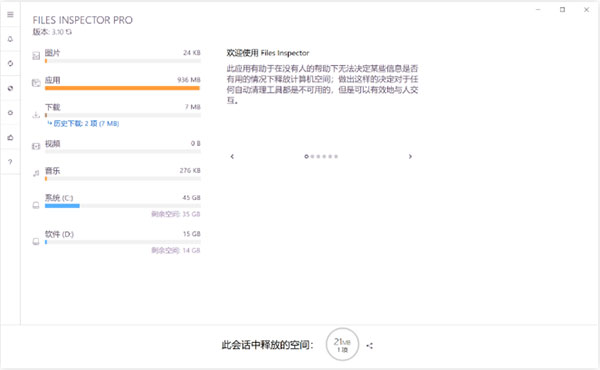This screenshot has height=370, width=600.
Task: Go to next welcome slide arrow
Action: point(410,156)
